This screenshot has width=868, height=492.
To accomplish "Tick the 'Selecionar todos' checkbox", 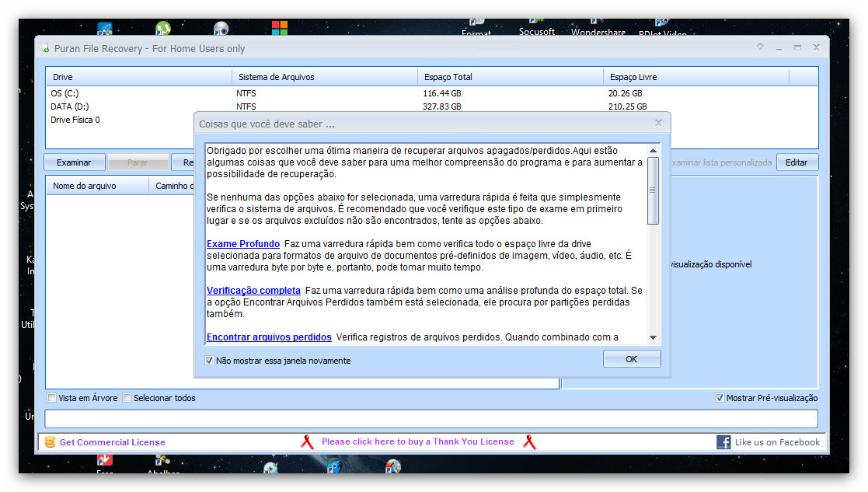I will point(127,398).
